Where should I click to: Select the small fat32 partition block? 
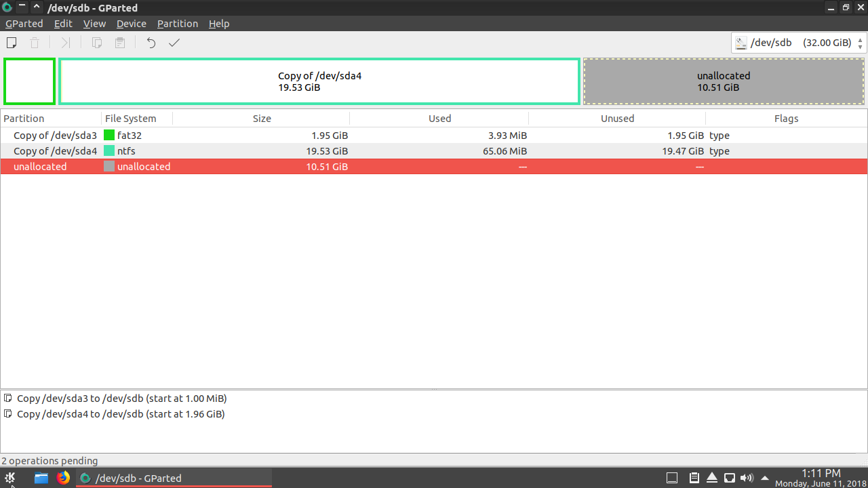pyautogui.click(x=29, y=81)
